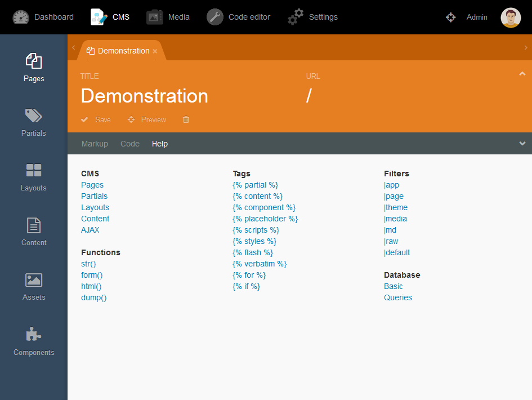Collapse the page header with the up chevron
Image resolution: width=532 pixels, height=400 pixels.
[522, 74]
